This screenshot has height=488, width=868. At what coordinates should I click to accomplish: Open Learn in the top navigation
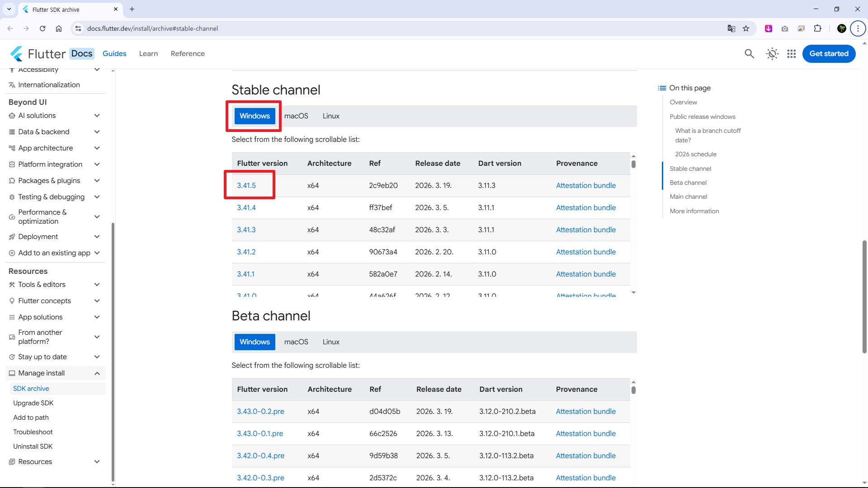coord(148,54)
